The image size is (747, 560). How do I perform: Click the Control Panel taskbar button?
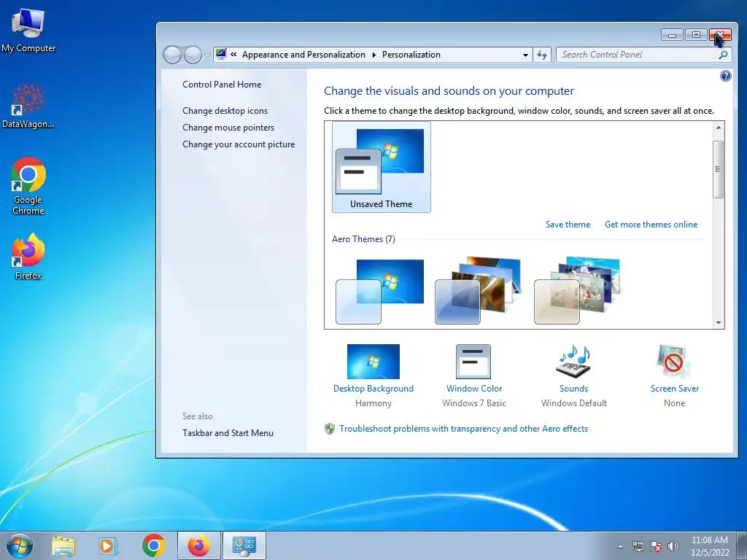click(244, 545)
